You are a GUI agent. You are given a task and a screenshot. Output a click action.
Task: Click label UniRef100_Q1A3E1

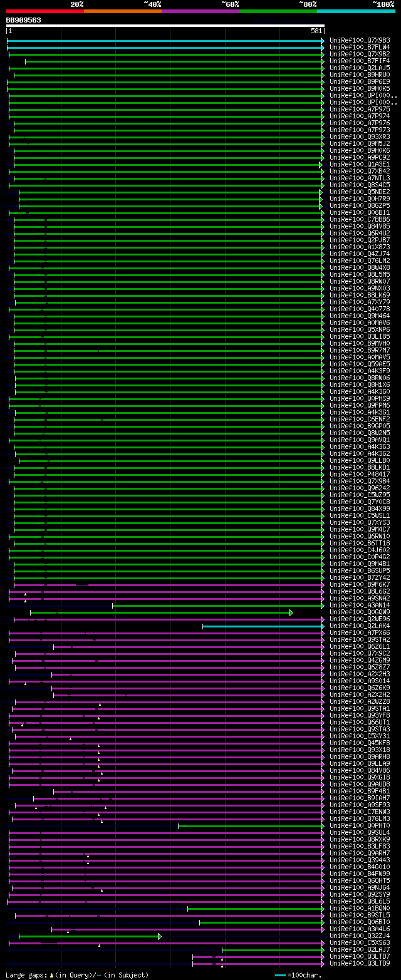pyautogui.click(x=360, y=164)
